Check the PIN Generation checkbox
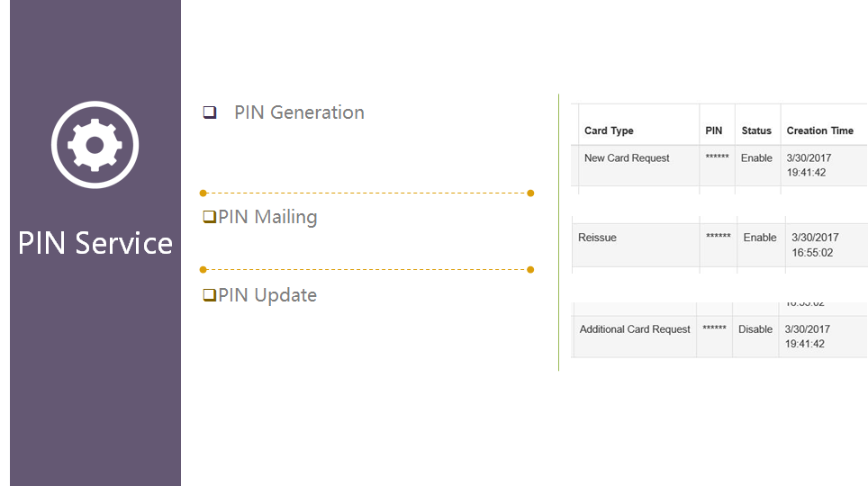This screenshot has height=486, width=868. [210, 112]
